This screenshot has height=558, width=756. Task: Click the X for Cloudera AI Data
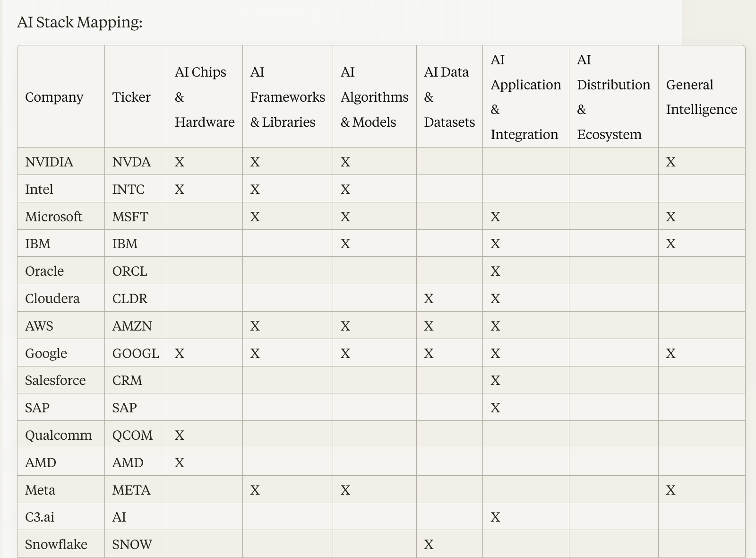pyautogui.click(x=429, y=298)
